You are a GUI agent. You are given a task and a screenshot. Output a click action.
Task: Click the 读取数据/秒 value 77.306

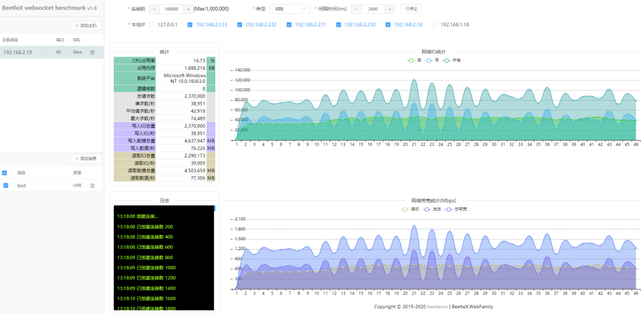[x=198, y=178]
